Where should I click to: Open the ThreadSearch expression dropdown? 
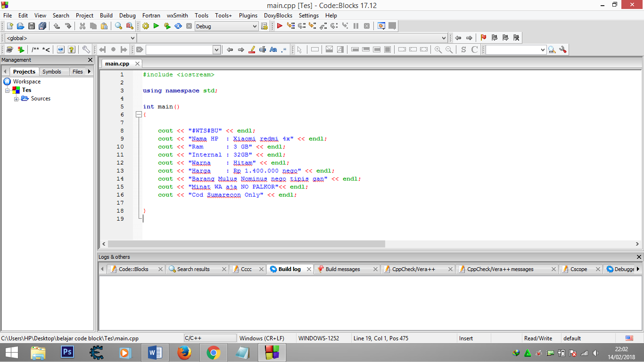(x=543, y=49)
